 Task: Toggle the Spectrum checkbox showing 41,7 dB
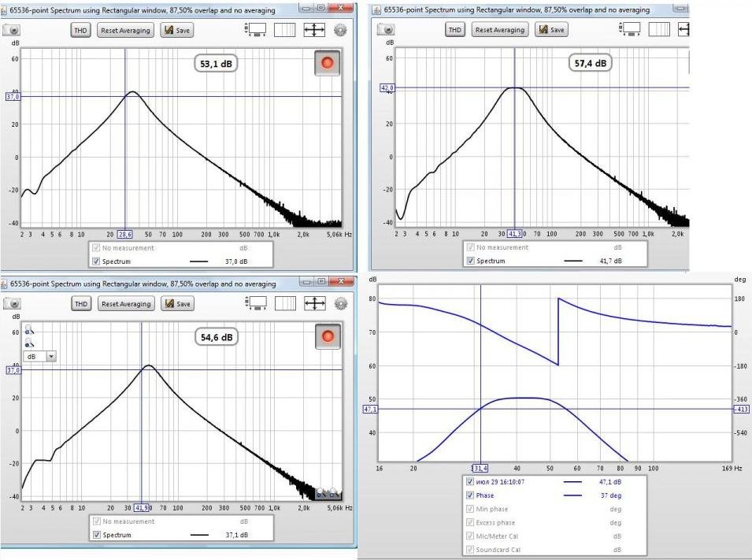(x=470, y=261)
